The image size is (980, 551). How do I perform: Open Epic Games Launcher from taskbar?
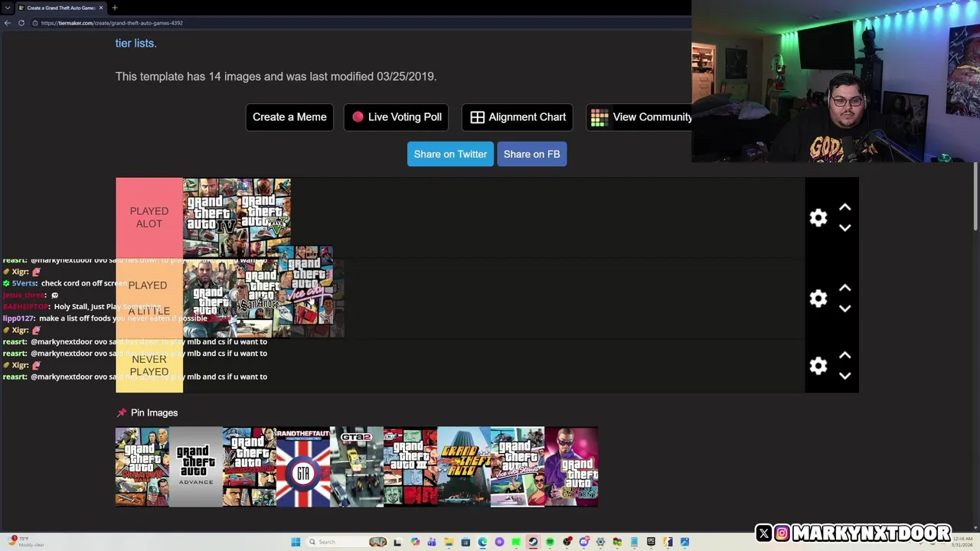point(651,542)
